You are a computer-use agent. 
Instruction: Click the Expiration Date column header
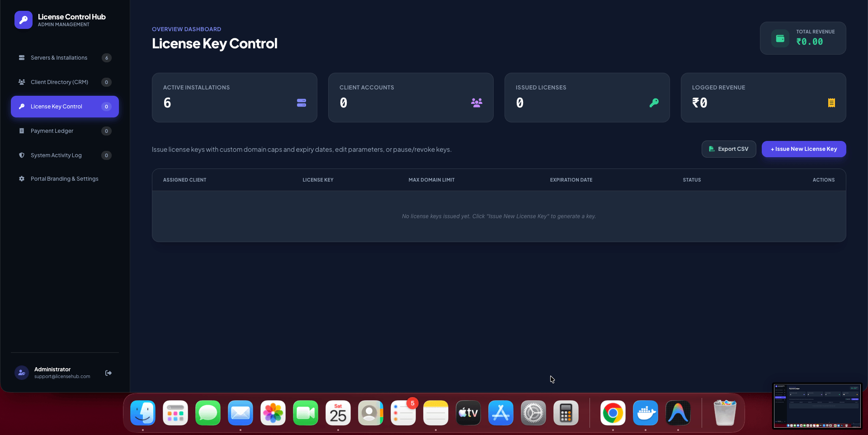tap(571, 180)
